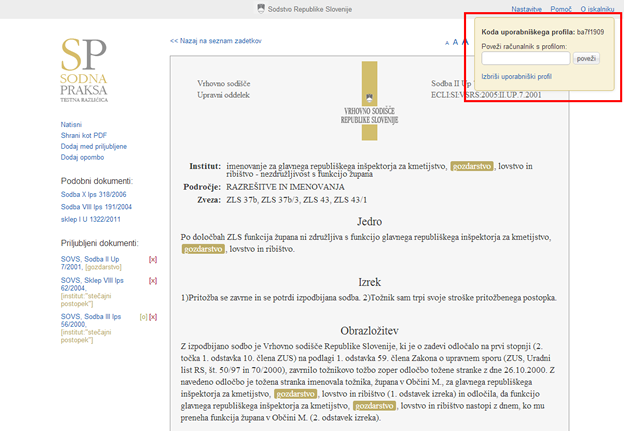Open the Nastavitve settings link
Image resolution: width=624 pixels, height=431 pixels.
coord(526,9)
